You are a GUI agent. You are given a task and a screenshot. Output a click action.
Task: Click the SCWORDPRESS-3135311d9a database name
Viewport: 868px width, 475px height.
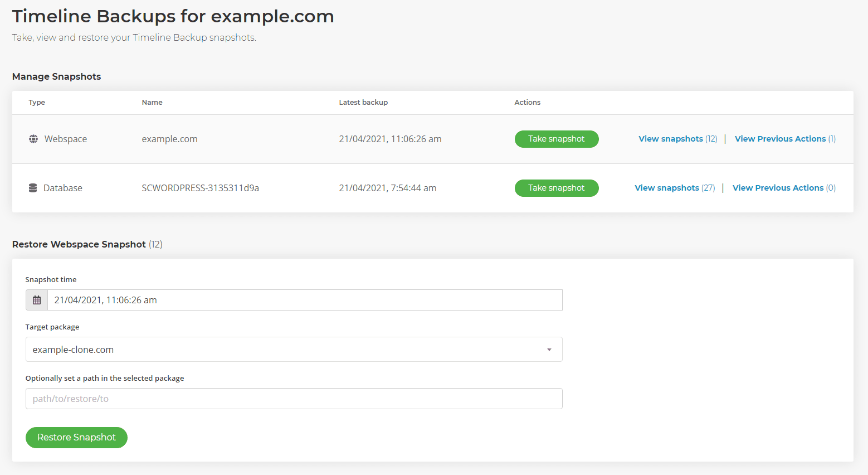coord(200,188)
